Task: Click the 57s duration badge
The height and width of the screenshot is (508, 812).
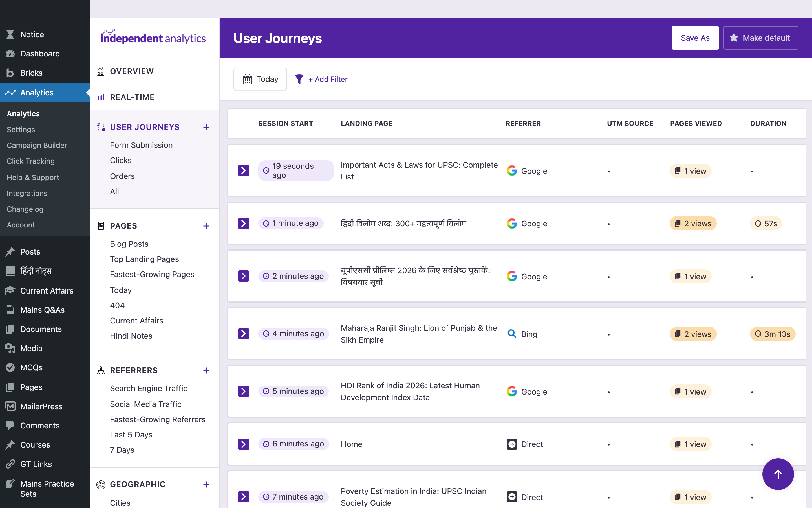Action: pos(766,224)
